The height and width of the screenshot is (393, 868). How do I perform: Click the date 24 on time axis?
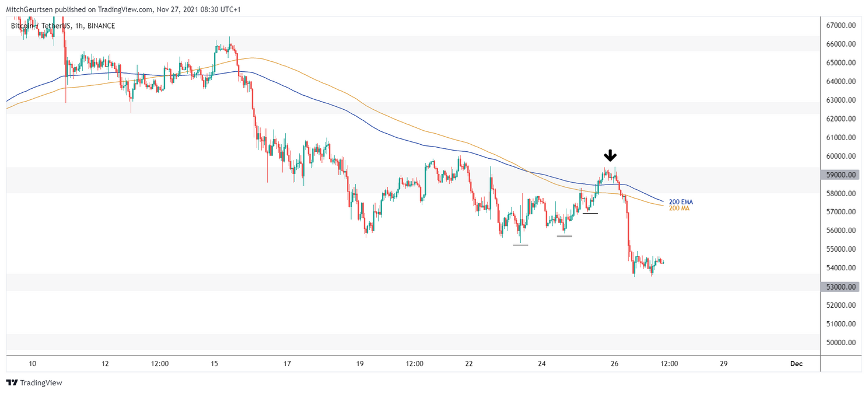click(x=542, y=364)
